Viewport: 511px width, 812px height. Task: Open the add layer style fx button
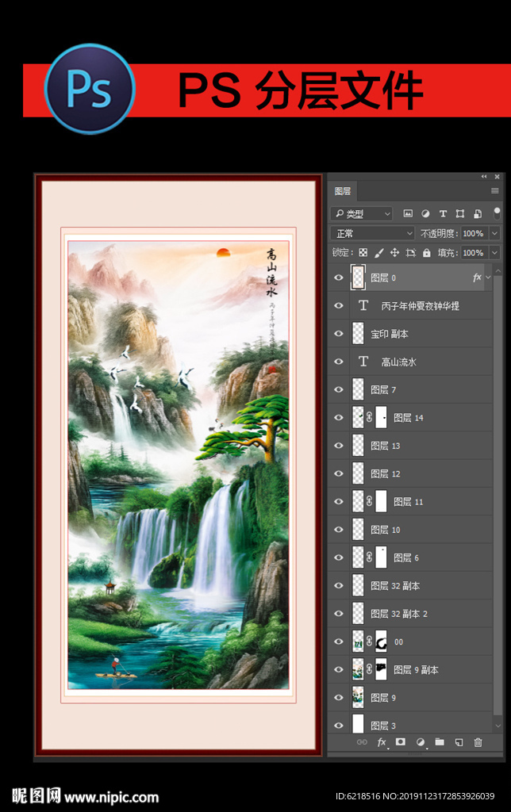coord(382,742)
